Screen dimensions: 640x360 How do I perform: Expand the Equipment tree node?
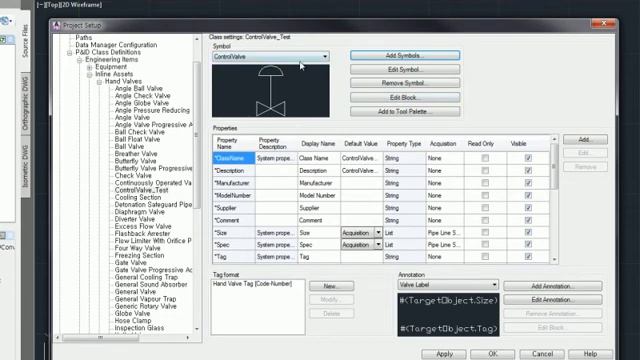[x=89, y=67]
